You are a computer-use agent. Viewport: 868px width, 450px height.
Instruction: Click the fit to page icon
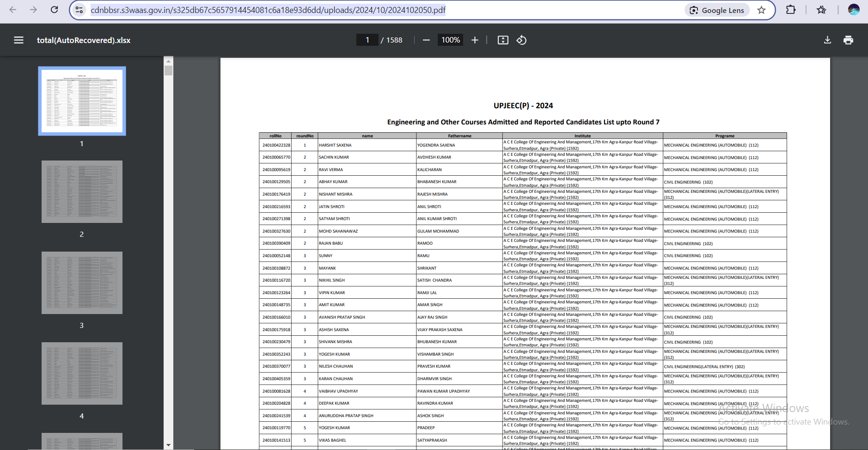coord(503,40)
